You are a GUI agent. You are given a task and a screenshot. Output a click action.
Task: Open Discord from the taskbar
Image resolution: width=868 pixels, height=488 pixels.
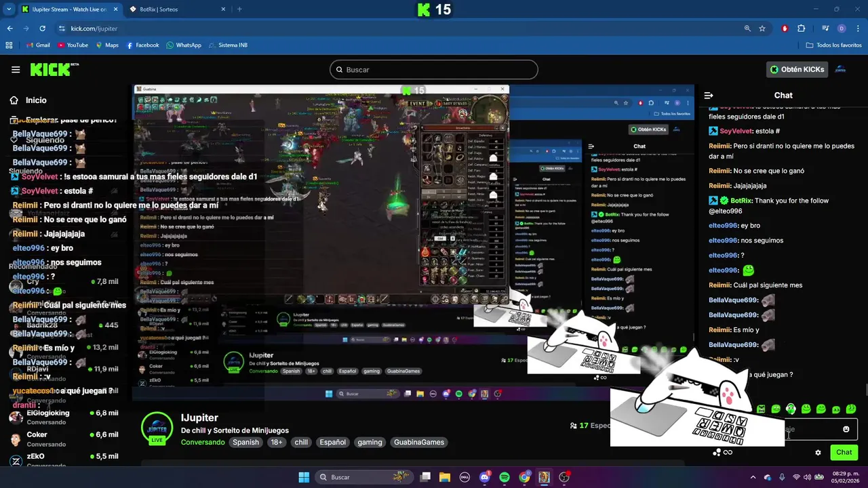[x=484, y=477]
